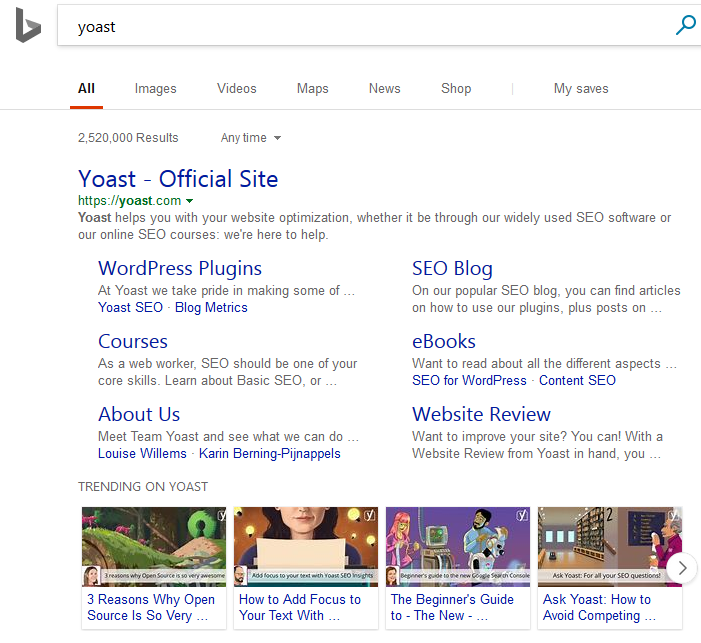Open the Maps tab
Screen dimensions: 701x643
pyautogui.click(x=312, y=89)
